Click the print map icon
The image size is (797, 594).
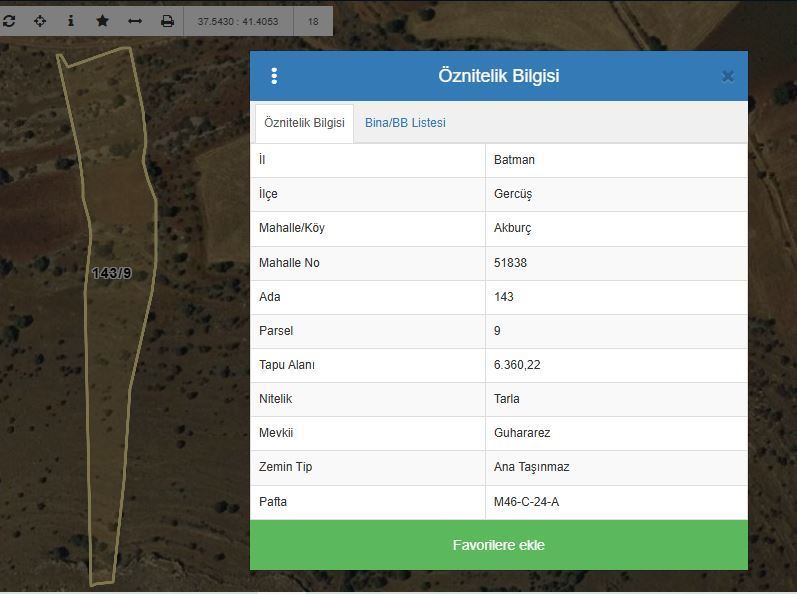tap(167, 21)
